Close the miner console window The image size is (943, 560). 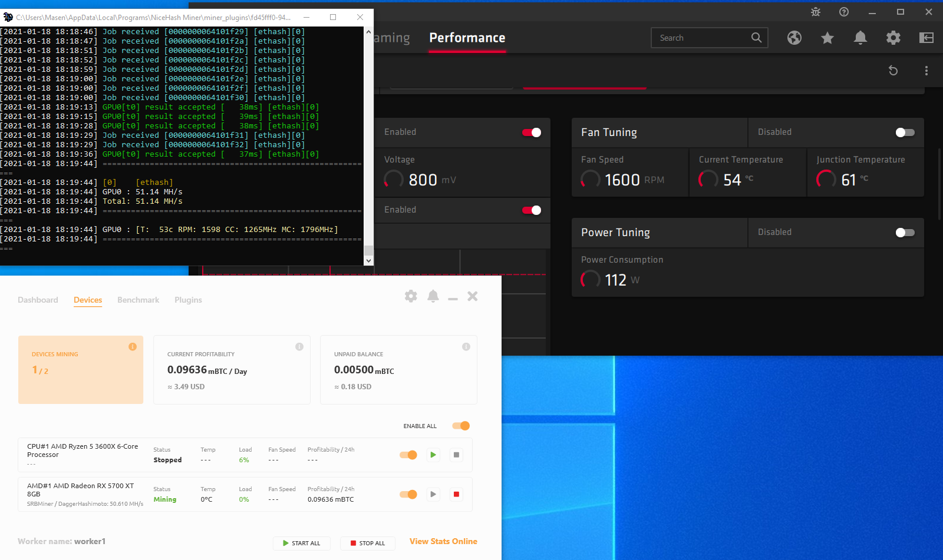pyautogui.click(x=360, y=17)
